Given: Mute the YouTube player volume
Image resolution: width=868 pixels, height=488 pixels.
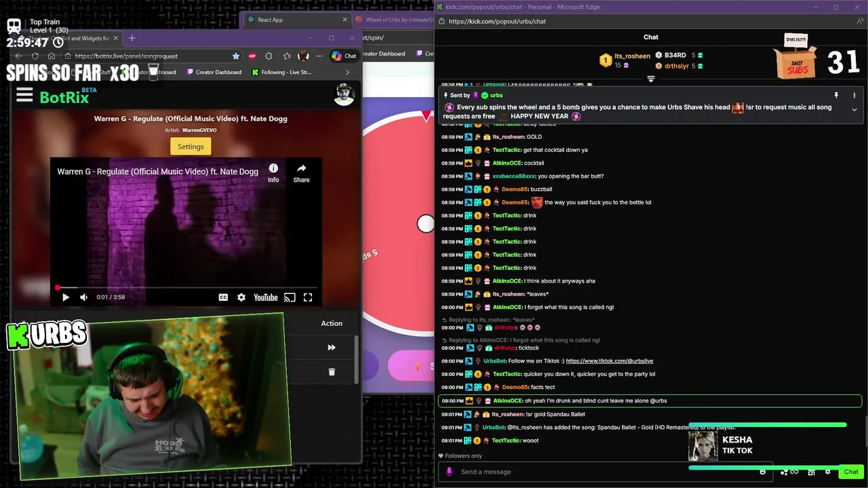Looking at the screenshot, I should coord(84,297).
